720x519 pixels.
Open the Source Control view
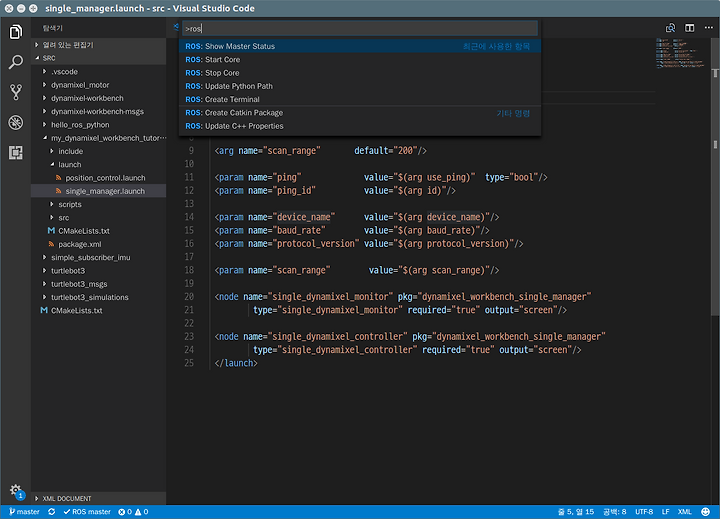[x=16, y=92]
